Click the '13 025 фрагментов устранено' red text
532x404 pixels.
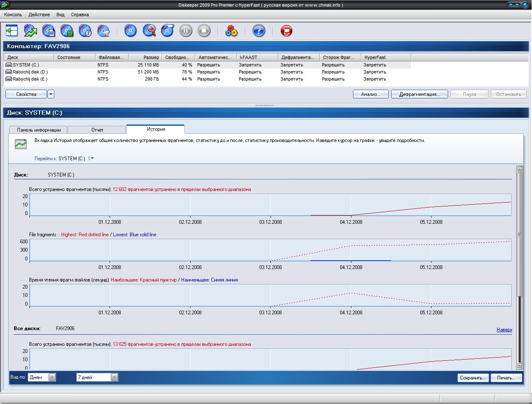point(181,344)
